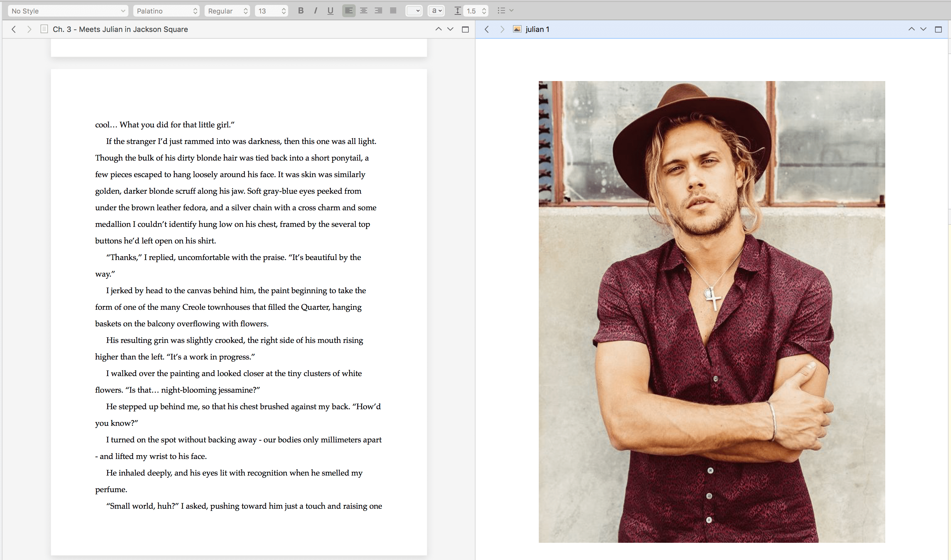The image size is (951, 560).
Task: Toggle right text alignment
Action: coord(378,10)
